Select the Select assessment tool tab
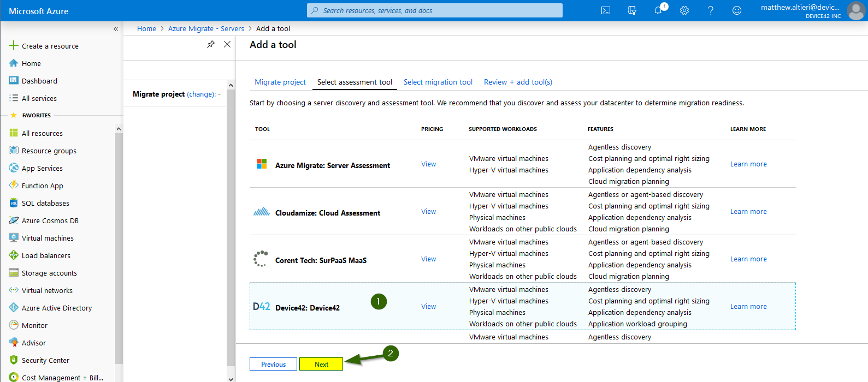This screenshot has height=382, width=868. pyautogui.click(x=355, y=82)
